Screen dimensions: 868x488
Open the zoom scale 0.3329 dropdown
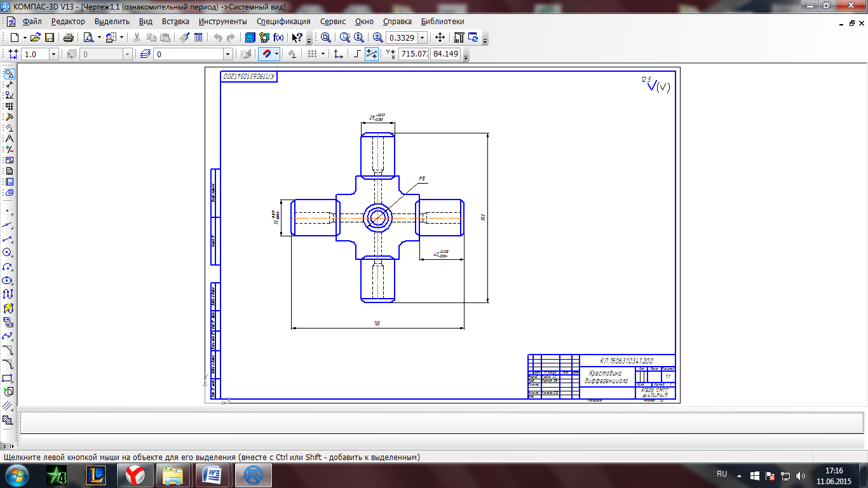[423, 37]
